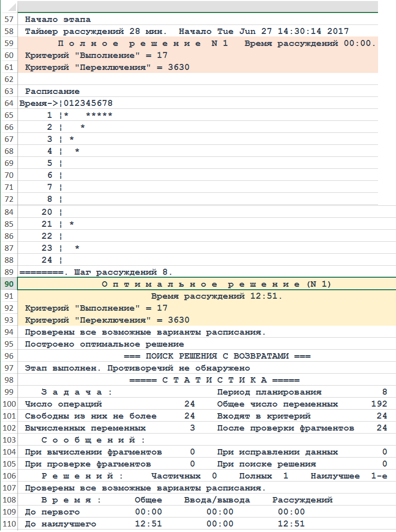Click the 'Общее число переменных' value 192
This screenshot has width=396, height=532.
coord(379,404)
